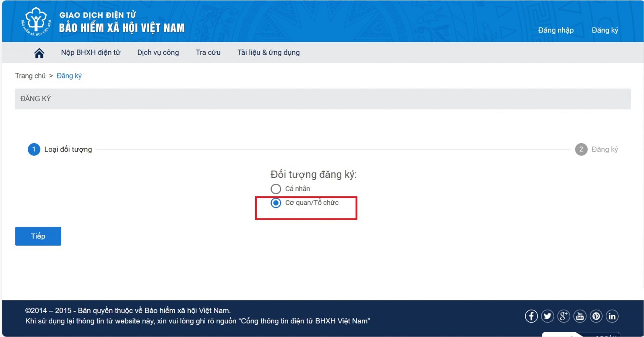Click the Đăng nhập link in header
The image size is (644, 337).
pos(555,31)
